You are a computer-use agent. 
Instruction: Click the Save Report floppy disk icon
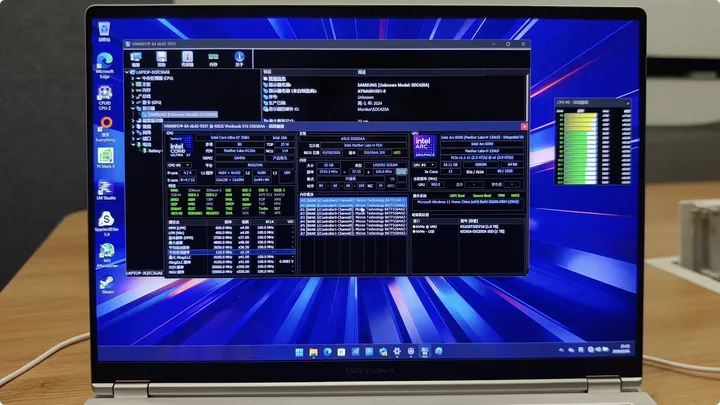(161, 59)
